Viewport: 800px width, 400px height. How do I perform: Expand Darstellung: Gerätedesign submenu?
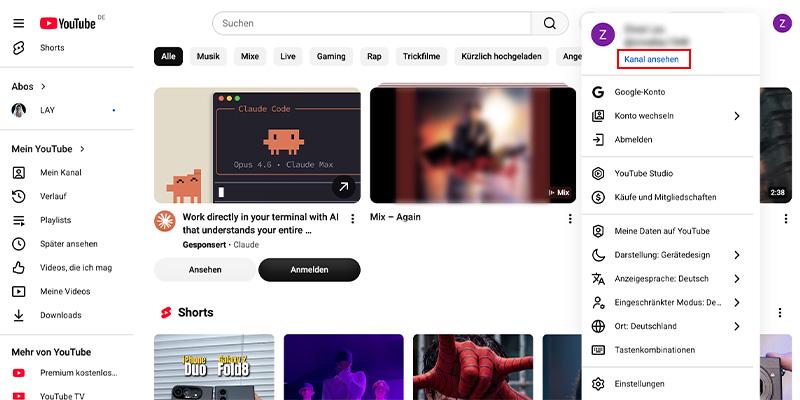pos(736,255)
